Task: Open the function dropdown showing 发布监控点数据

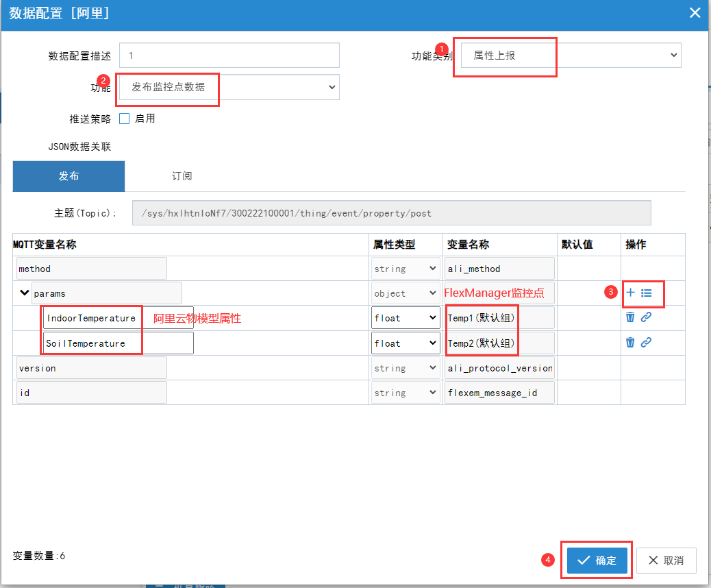Action: (x=229, y=87)
